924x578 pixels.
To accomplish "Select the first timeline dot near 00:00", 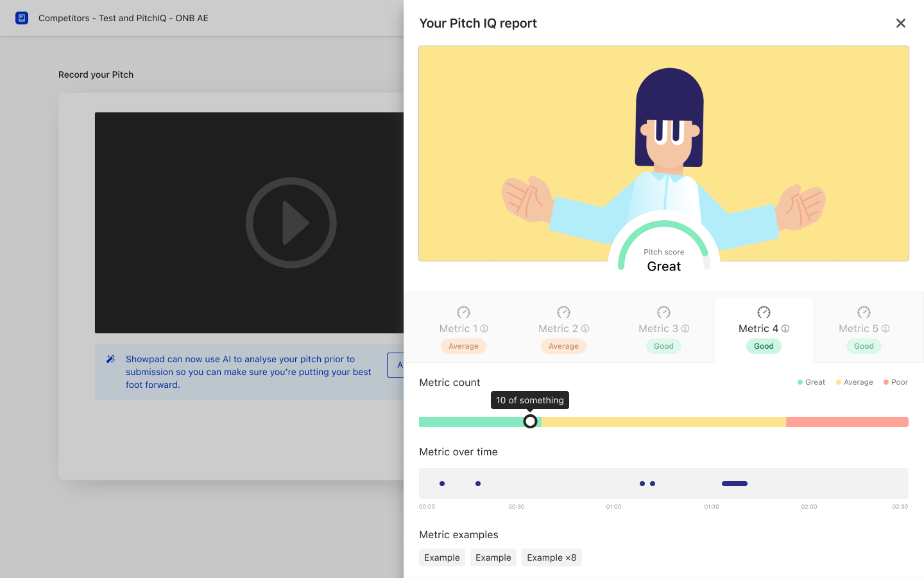I will 442,484.
